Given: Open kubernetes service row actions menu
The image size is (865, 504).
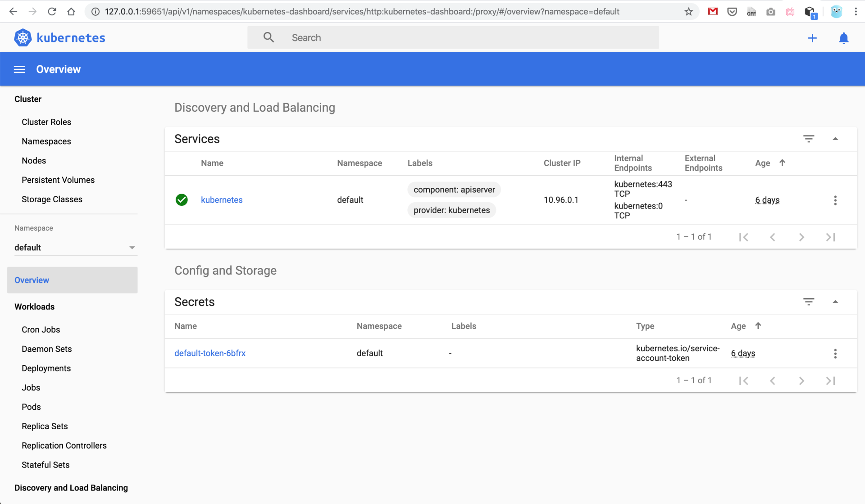Looking at the screenshot, I should click(x=835, y=200).
